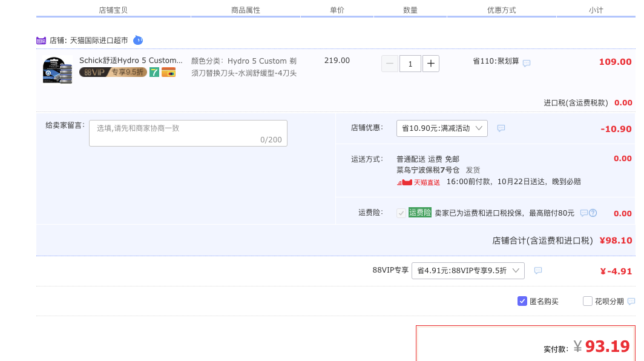Click the green 运费险 label badge
644x361 pixels.
tap(420, 213)
